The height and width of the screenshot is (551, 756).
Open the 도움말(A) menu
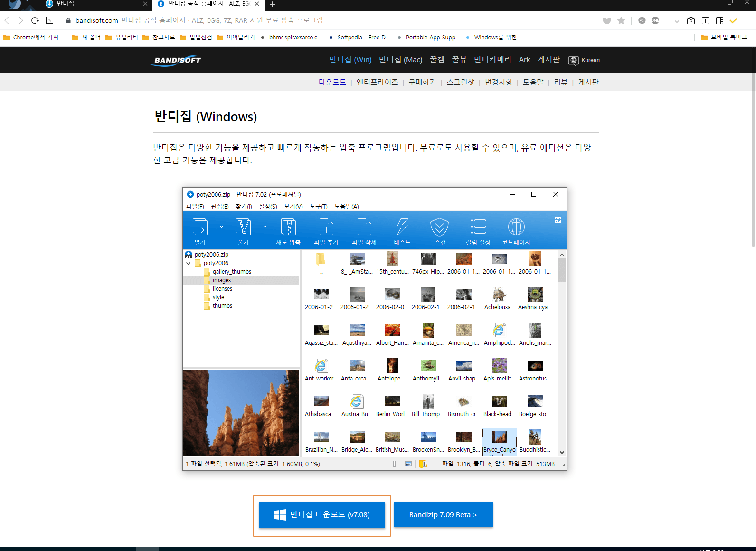[x=347, y=206]
